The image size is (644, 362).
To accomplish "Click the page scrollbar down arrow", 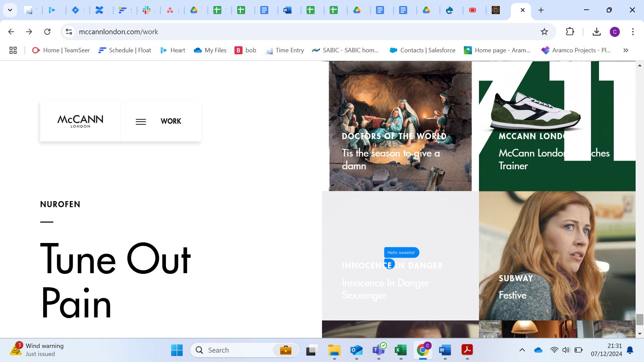I will coord(640,334).
